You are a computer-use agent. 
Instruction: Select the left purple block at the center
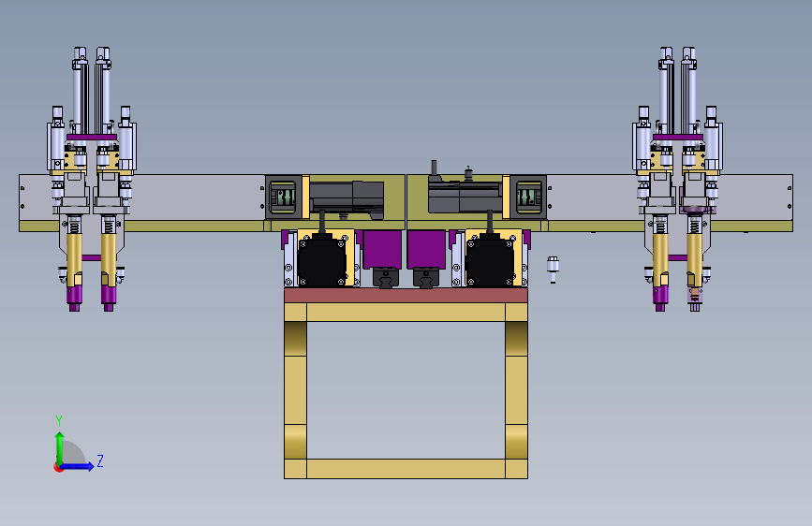382,250
